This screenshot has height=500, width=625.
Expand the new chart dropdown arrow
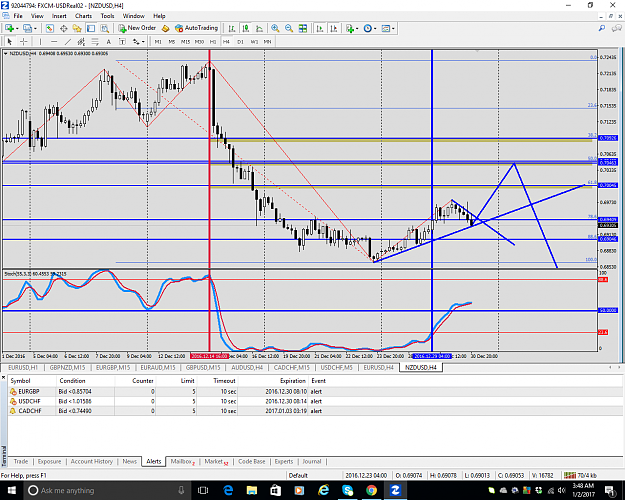tap(17, 29)
